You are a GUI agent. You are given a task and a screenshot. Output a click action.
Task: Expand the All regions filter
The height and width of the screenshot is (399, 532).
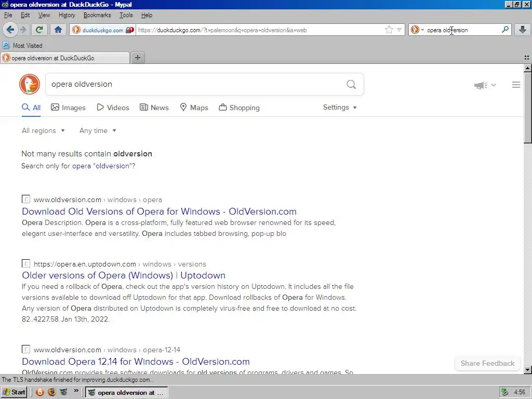(x=43, y=130)
